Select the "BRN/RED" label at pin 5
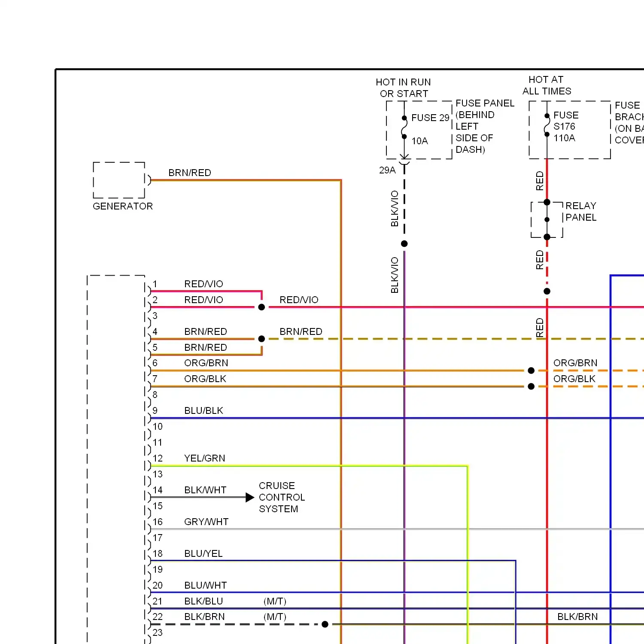Viewport: 644px width, 644px height. point(206,347)
